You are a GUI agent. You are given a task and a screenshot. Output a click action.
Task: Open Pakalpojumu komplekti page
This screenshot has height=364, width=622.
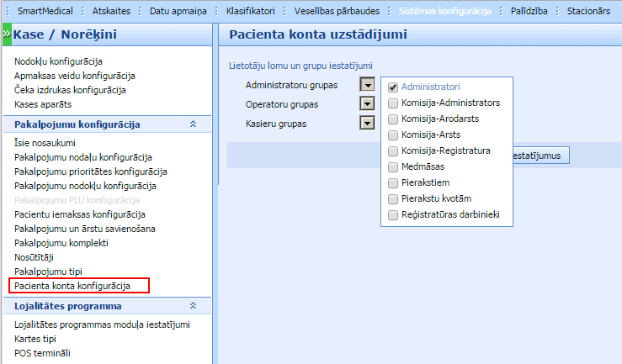(x=61, y=243)
